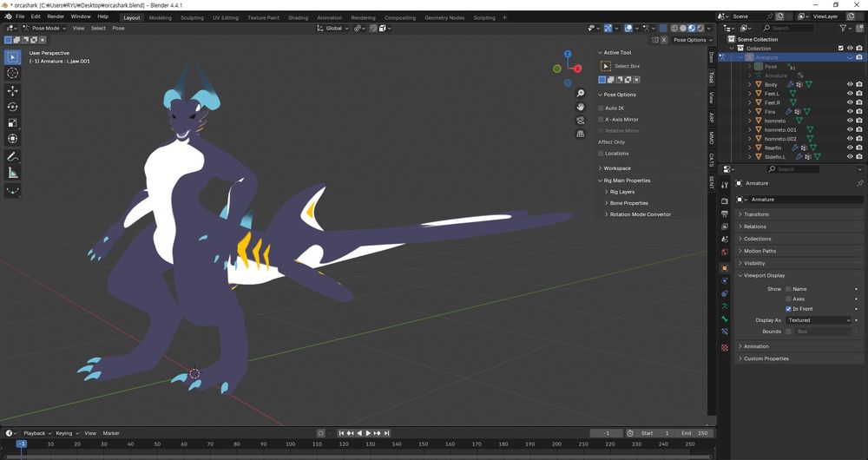Open the Bone properties tab icon

[725, 319]
